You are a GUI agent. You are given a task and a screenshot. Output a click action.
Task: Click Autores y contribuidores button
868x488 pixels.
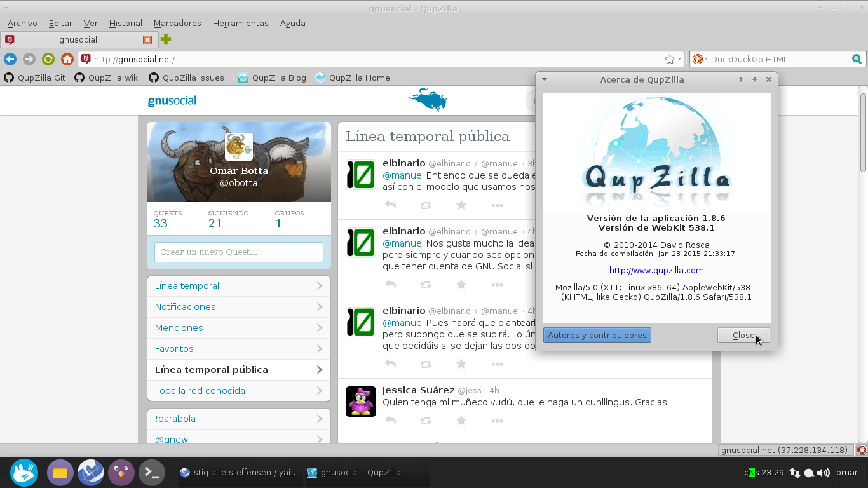tap(597, 335)
